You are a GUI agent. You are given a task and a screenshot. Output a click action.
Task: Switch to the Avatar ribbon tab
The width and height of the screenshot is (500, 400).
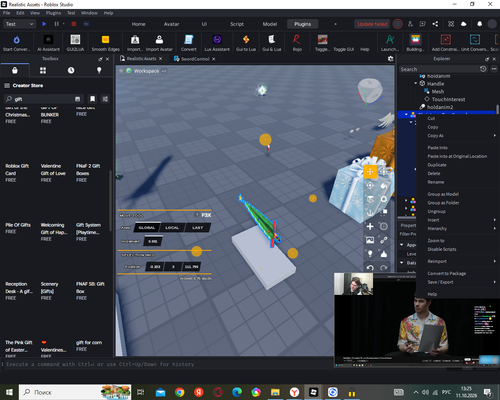[x=171, y=24]
